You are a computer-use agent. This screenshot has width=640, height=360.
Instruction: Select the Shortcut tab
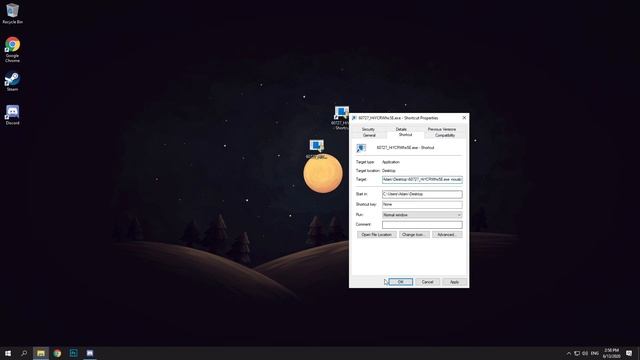click(405, 135)
